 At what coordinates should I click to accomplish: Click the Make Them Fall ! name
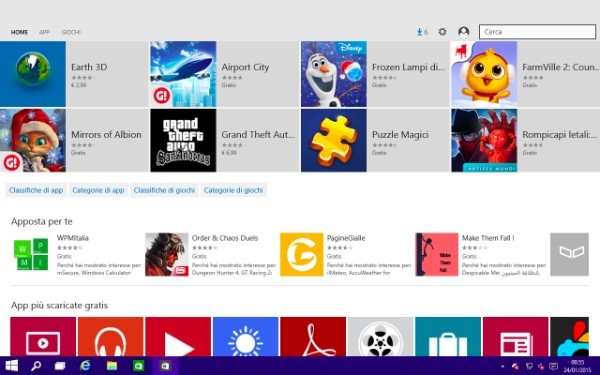488,238
